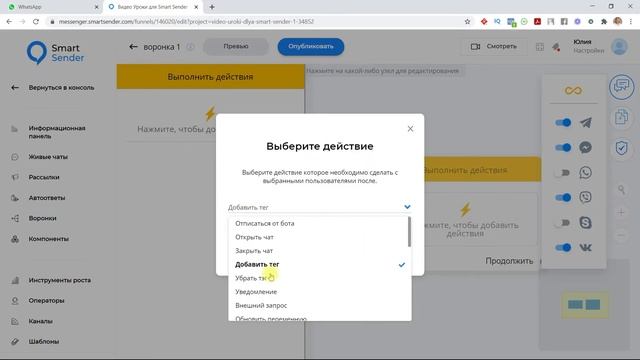640x360 pixels.
Task: Open Рассылки in sidebar
Action: [x=44, y=177]
